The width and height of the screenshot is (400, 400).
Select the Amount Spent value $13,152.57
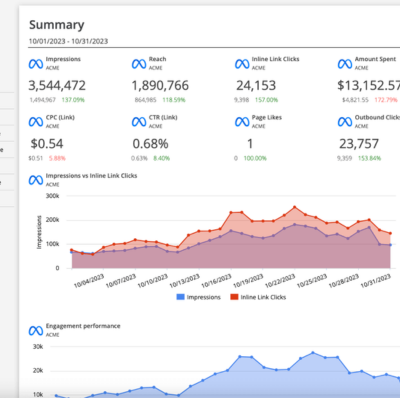pos(368,86)
